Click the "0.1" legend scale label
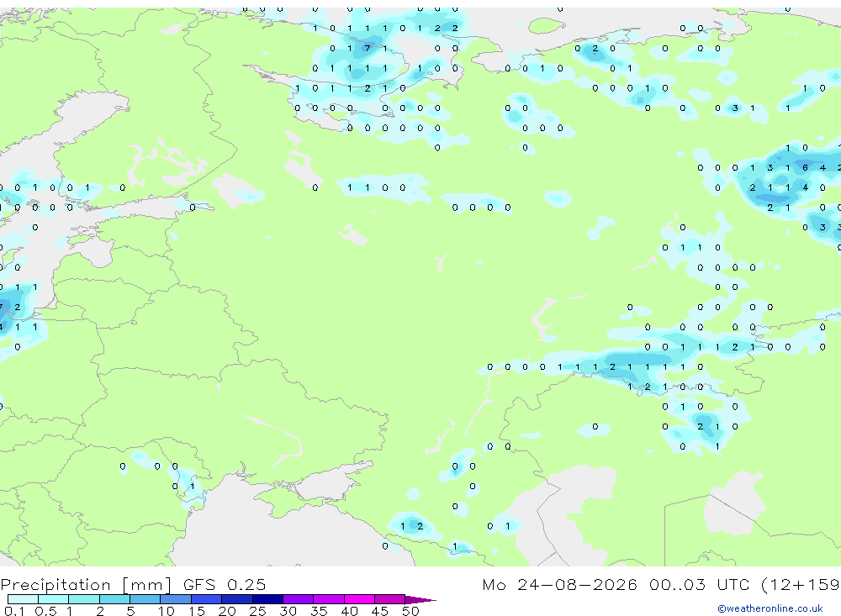The width and height of the screenshot is (841, 616). 14,611
